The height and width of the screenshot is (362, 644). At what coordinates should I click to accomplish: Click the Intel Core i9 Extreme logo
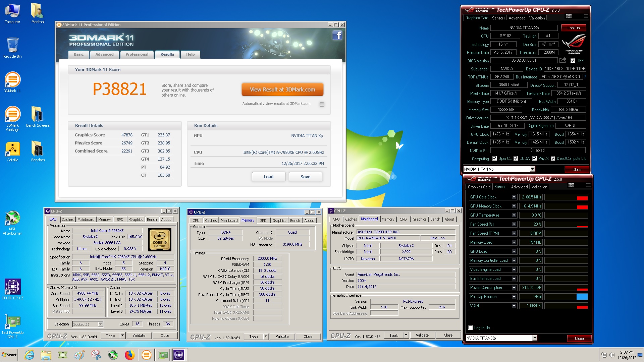click(160, 240)
